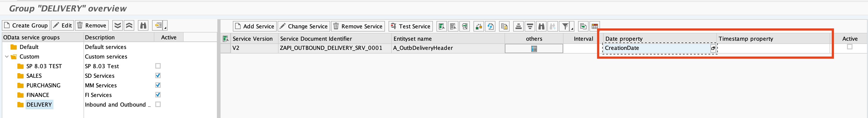This screenshot has height=118, width=868.
Task: Open the others table icon for A_OutbDeliveryHeader
Action: 534,48
